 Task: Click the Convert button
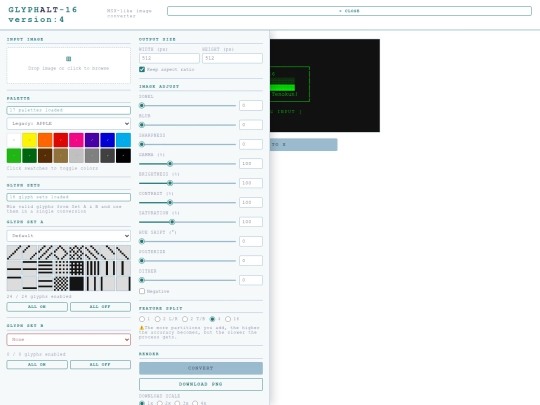(x=201, y=368)
